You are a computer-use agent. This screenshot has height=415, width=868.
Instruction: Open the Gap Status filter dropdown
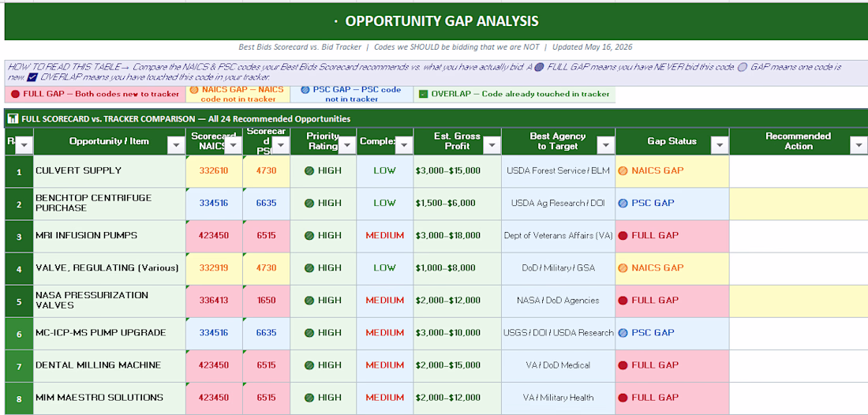click(x=720, y=145)
